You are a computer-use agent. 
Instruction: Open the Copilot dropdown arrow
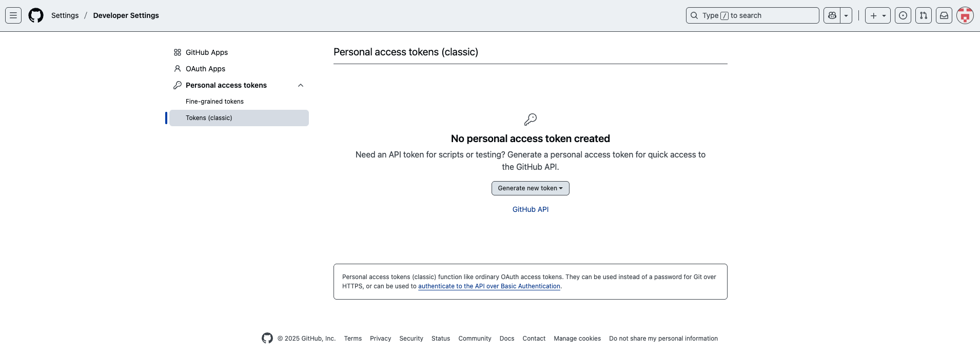[846, 15]
